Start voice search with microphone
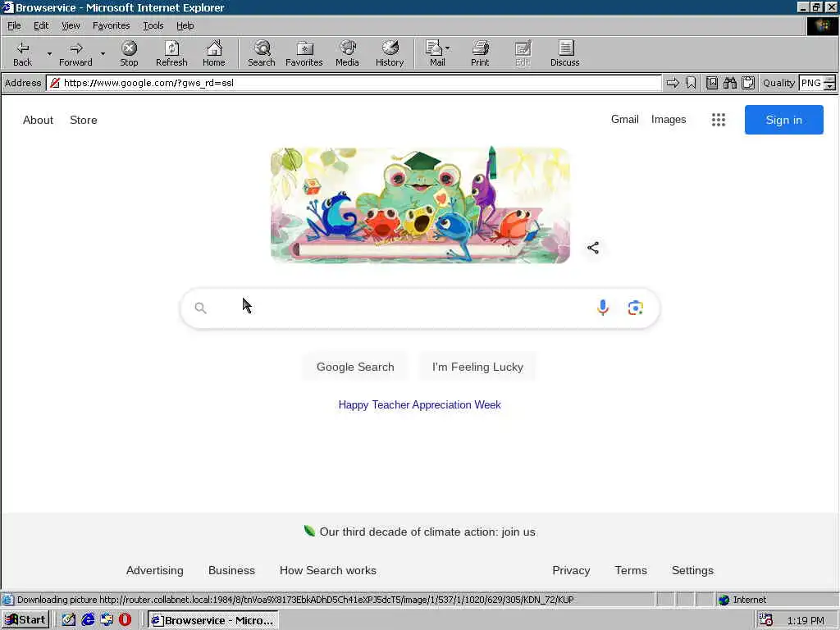840x630 pixels. click(603, 308)
